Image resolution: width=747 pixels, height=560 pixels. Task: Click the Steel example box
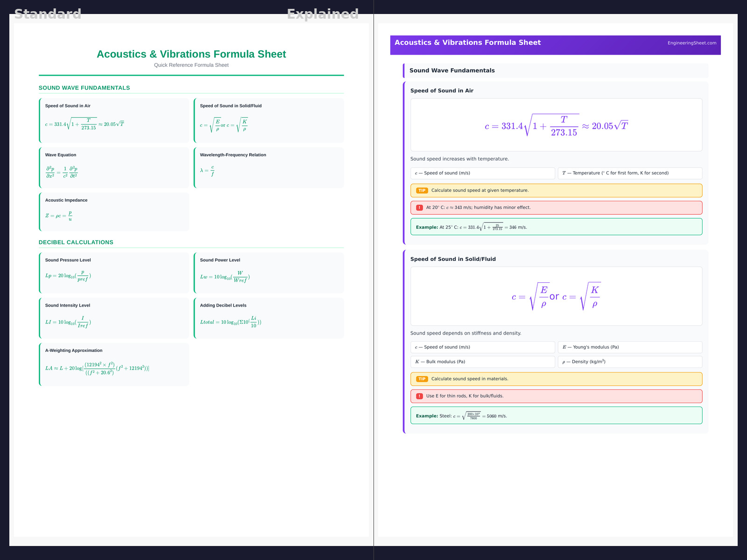click(x=556, y=416)
